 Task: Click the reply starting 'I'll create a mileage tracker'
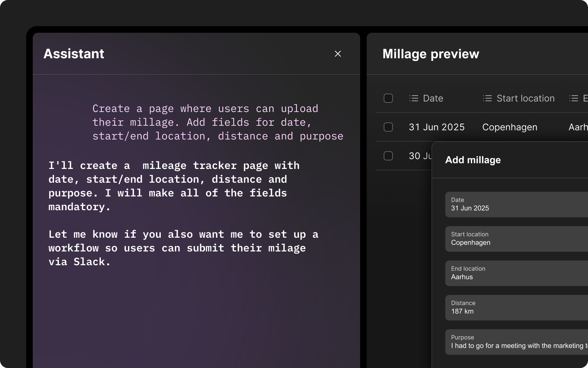click(174, 186)
